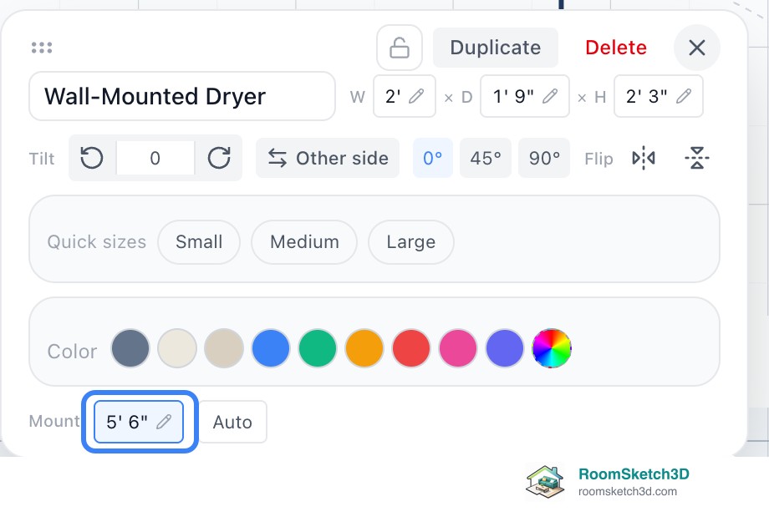Pick the orange color swatch
This screenshot has height=532, width=769.
click(x=364, y=348)
